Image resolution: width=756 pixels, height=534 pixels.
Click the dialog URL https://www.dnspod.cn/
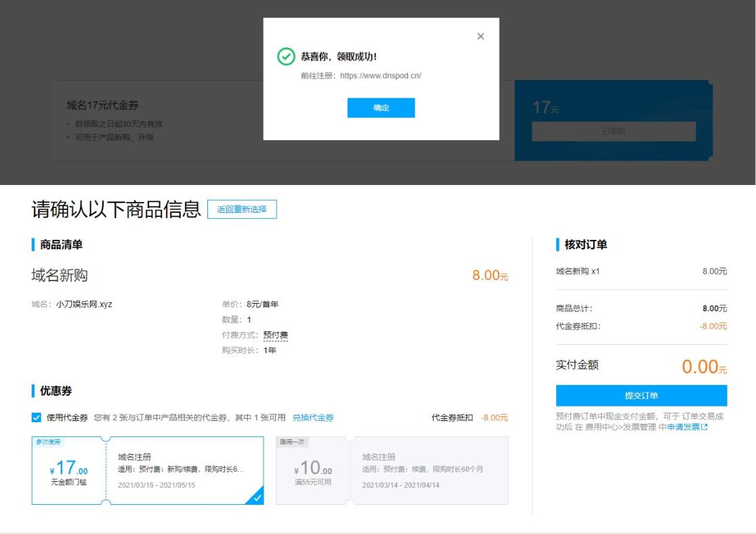[381, 76]
